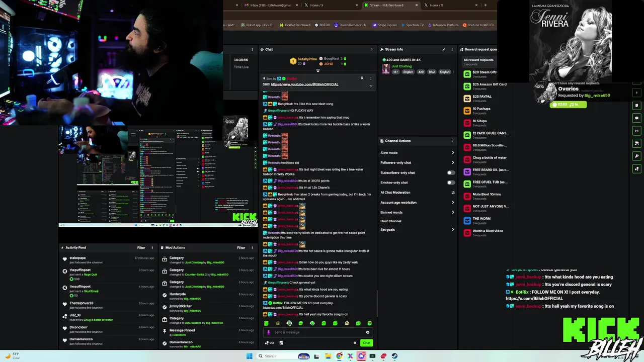This screenshot has height=362, width=644.
Task: Click the chat bubble icon in right sidebar
Action: pos(637,118)
